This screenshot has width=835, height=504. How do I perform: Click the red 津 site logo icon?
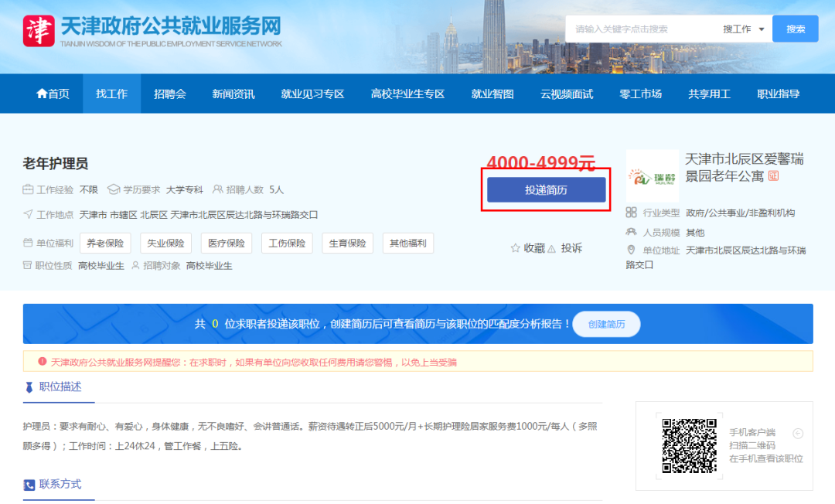click(x=39, y=31)
